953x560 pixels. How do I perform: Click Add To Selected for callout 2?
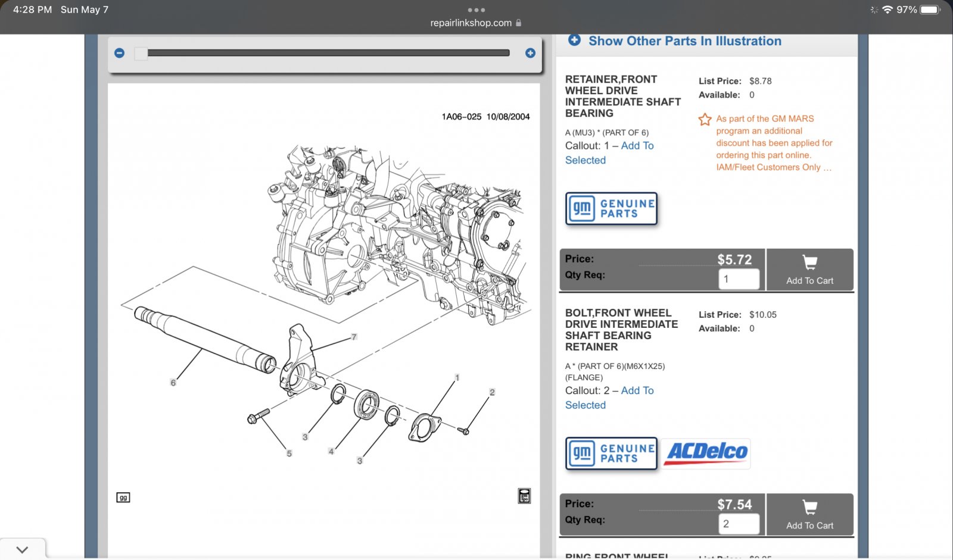point(609,398)
